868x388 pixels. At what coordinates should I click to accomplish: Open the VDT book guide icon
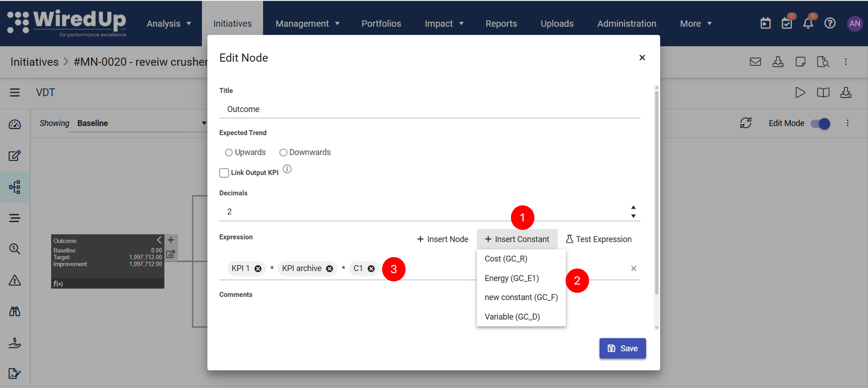pos(823,92)
